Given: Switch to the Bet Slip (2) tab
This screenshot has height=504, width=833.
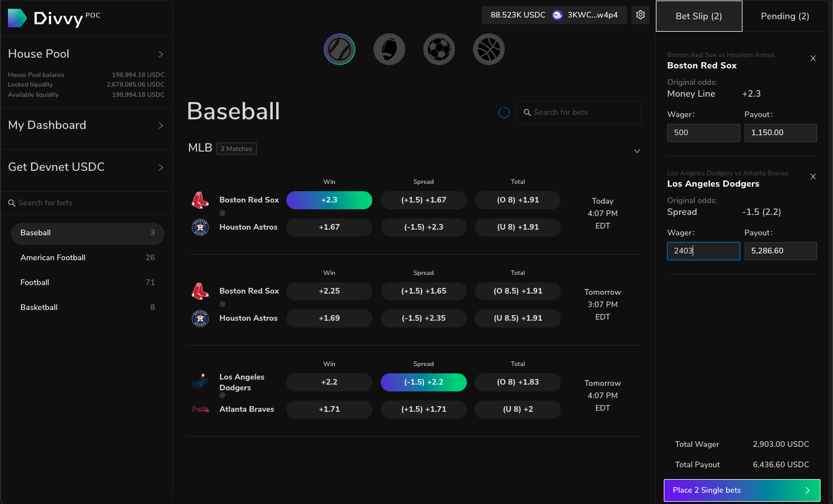Looking at the screenshot, I should [699, 16].
